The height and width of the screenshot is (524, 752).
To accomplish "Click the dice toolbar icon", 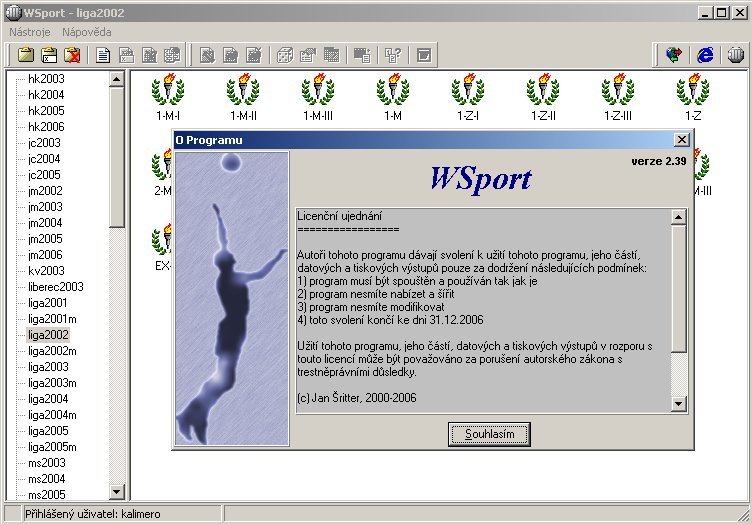I will tap(285, 55).
